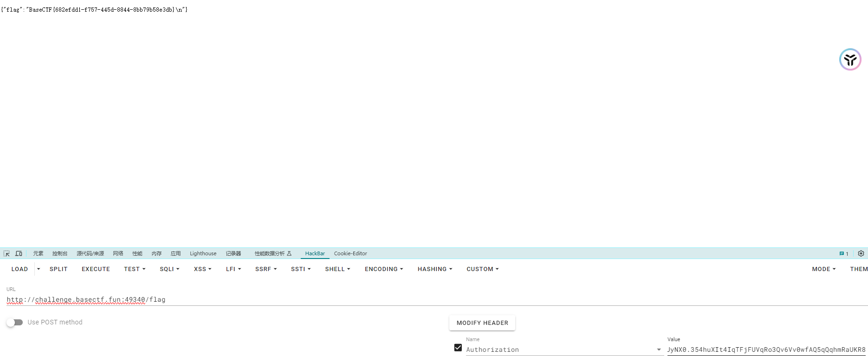The image size is (868, 356).
Task: Enable the Use POST method switch
Action: 15,322
